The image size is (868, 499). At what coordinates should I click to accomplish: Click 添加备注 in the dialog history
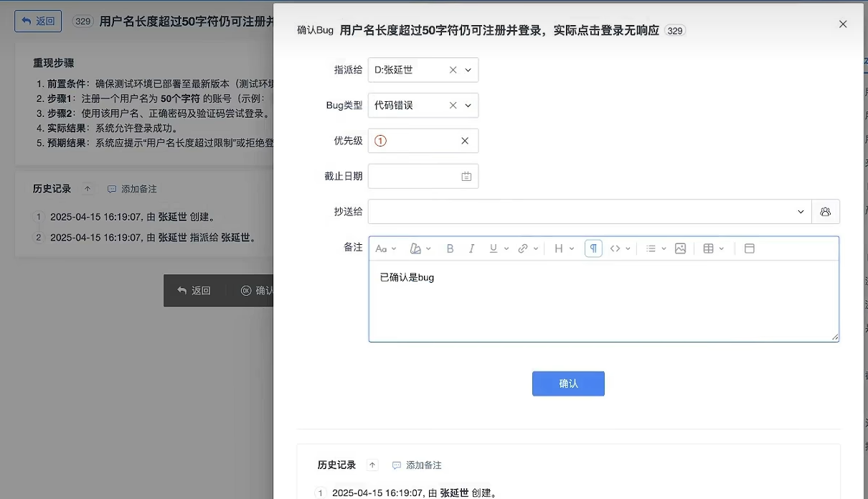pos(417,465)
